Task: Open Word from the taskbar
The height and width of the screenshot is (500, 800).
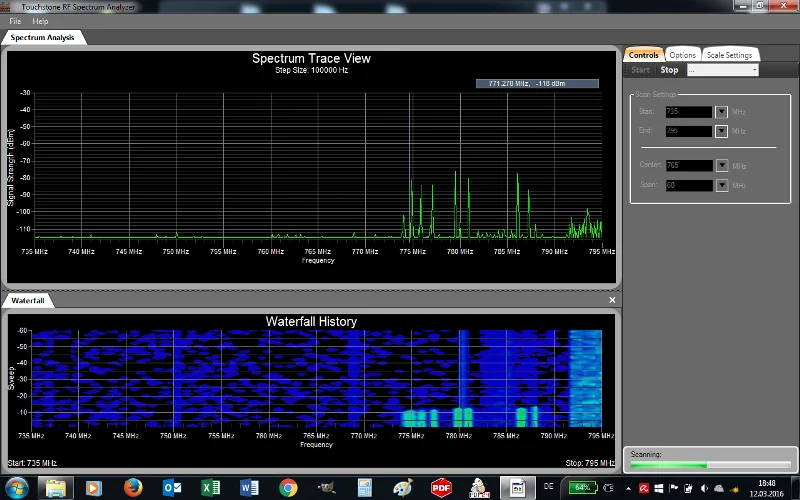Action: point(249,488)
